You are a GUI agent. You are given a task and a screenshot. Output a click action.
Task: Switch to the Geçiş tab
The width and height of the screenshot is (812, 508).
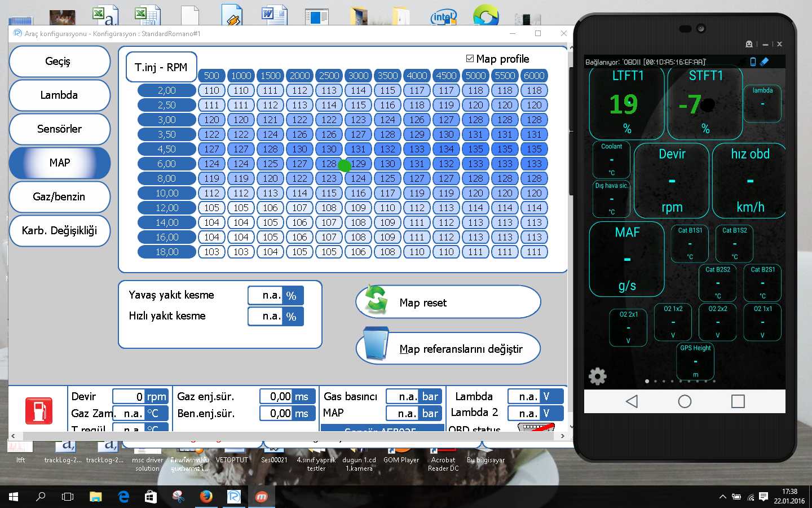click(x=59, y=62)
